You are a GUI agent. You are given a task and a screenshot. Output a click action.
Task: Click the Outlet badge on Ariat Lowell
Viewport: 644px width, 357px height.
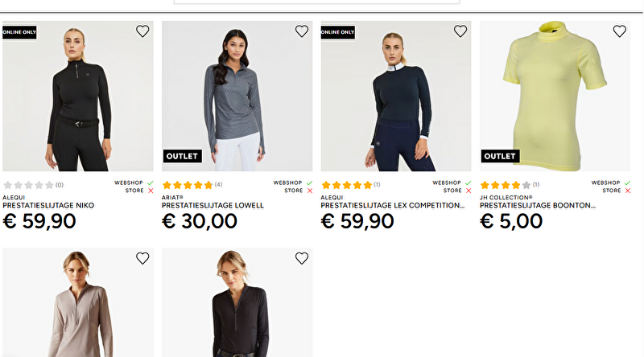183,156
